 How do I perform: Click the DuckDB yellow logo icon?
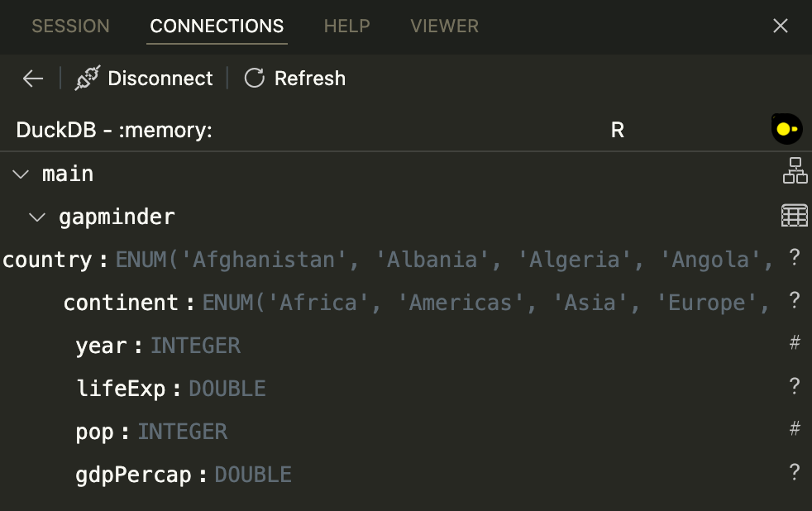click(x=786, y=129)
